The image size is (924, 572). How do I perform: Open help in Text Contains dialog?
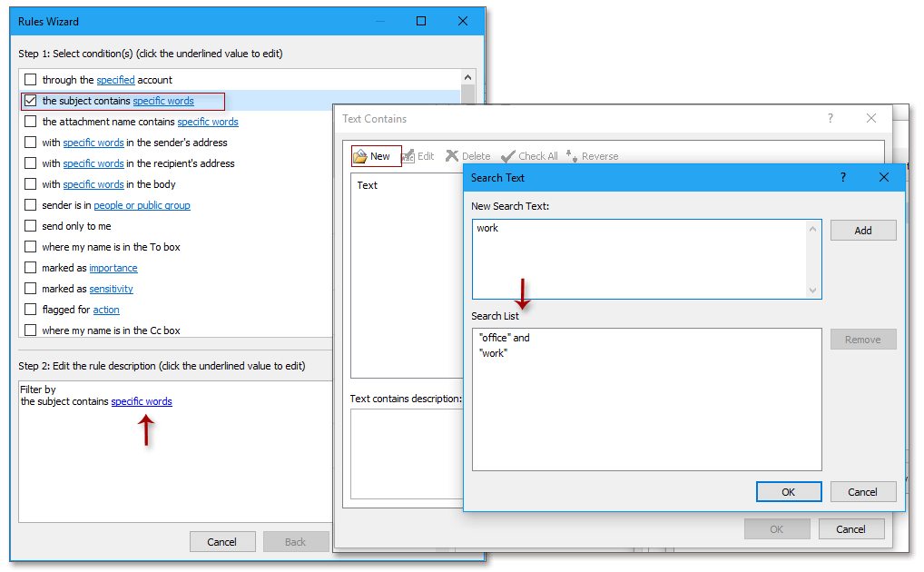(831, 119)
